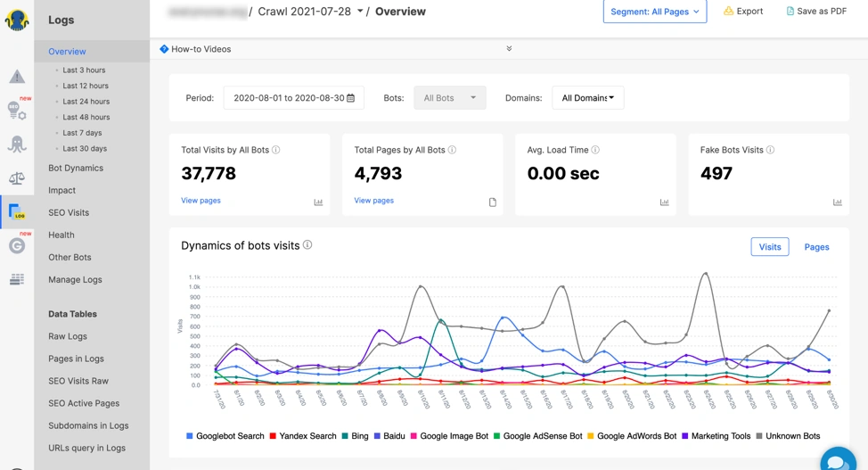This screenshot has height=470, width=868.
Task: Click the Unknown Bots legend color swatch
Action: point(759,436)
